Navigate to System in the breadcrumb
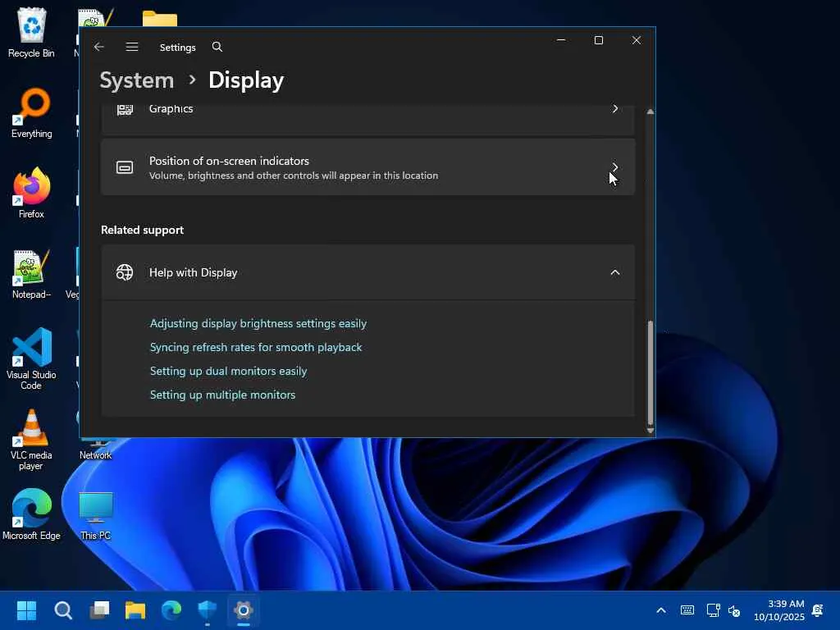 (x=137, y=80)
